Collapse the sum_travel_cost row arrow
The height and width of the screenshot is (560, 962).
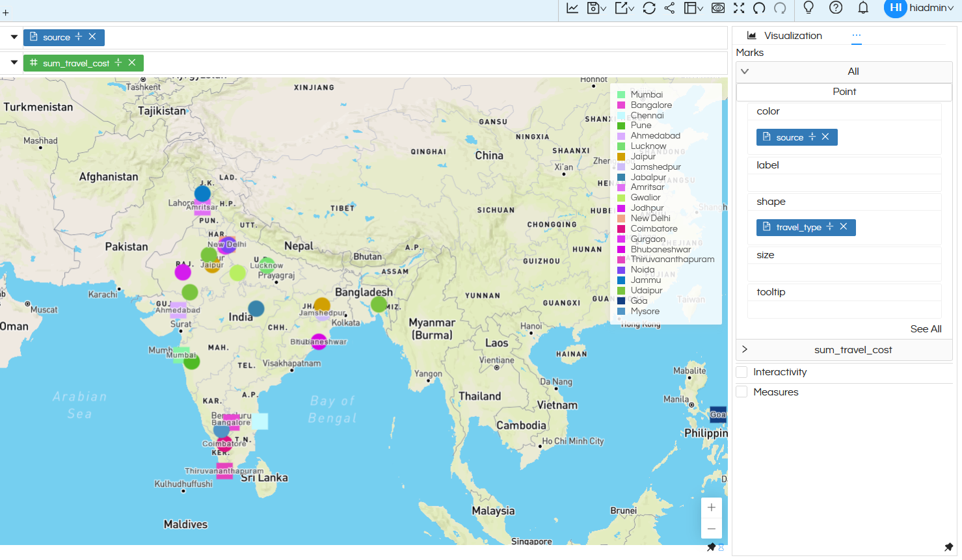click(x=14, y=62)
